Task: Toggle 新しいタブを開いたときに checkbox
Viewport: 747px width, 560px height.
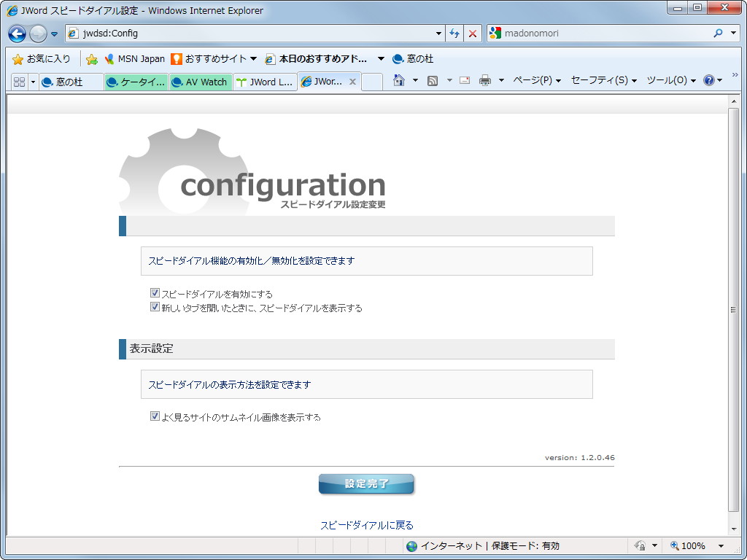Action: click(x=155, y=307)
